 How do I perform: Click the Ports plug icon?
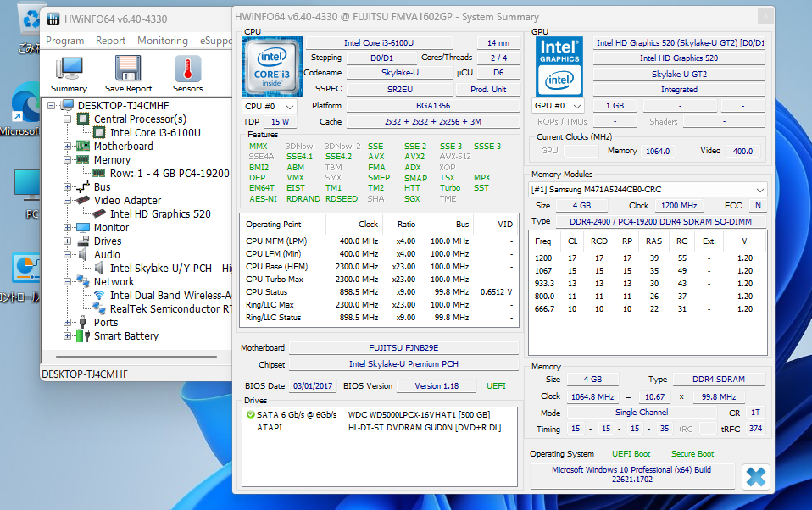tap(83, 322)
